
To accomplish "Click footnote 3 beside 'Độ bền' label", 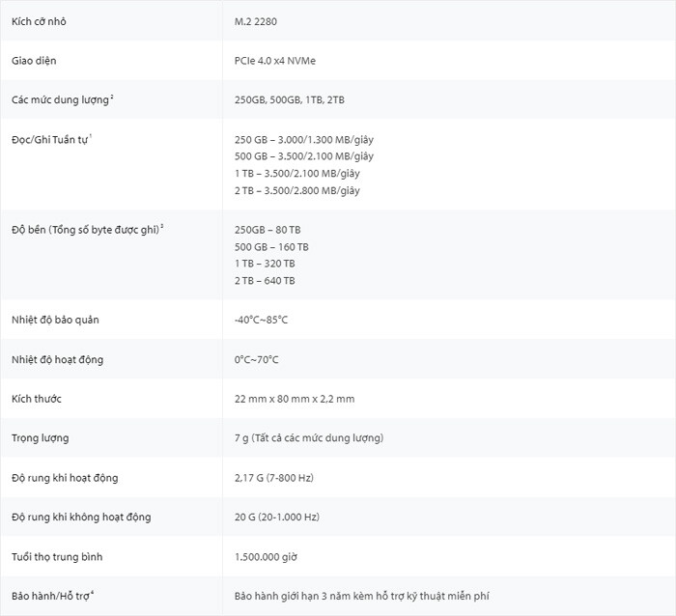I will (x=161, y=226).
